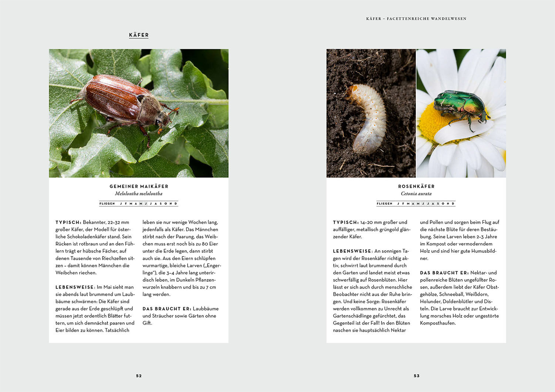
Task: Click the FLIEGEN label in Maikäfer month bar
Action: click(107, 204)
